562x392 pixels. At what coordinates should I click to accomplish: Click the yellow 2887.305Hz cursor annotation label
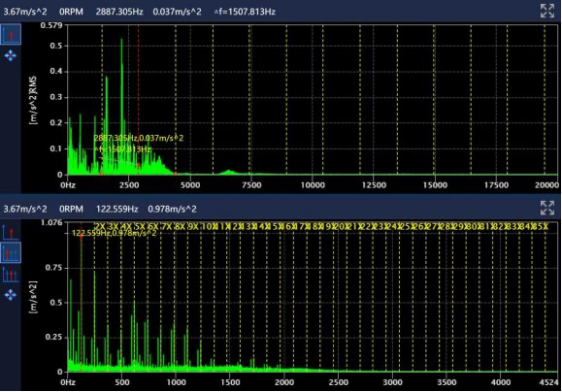139,138
